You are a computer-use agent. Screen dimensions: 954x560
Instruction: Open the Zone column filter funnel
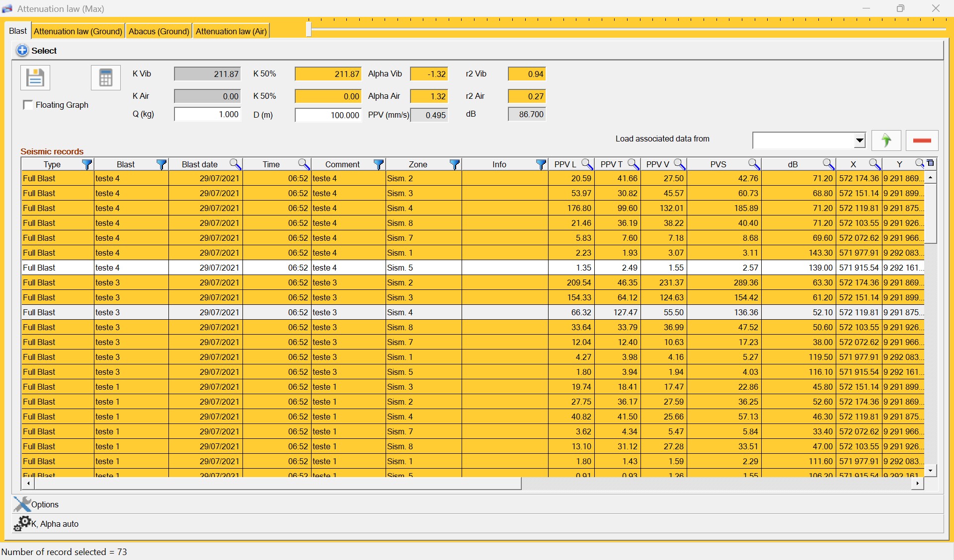pos(454,164)
